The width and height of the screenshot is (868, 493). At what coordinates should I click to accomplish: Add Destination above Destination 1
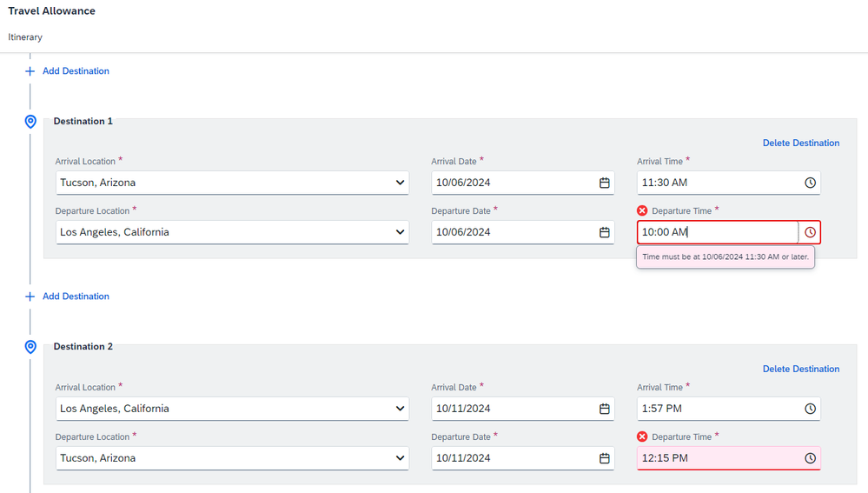(x=68, y=71)
